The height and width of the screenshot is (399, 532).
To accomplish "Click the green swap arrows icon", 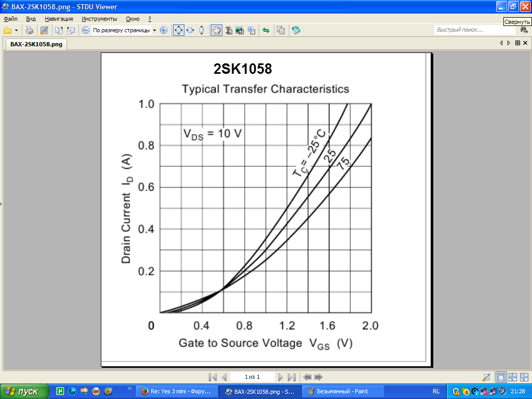I will point(266,31).
